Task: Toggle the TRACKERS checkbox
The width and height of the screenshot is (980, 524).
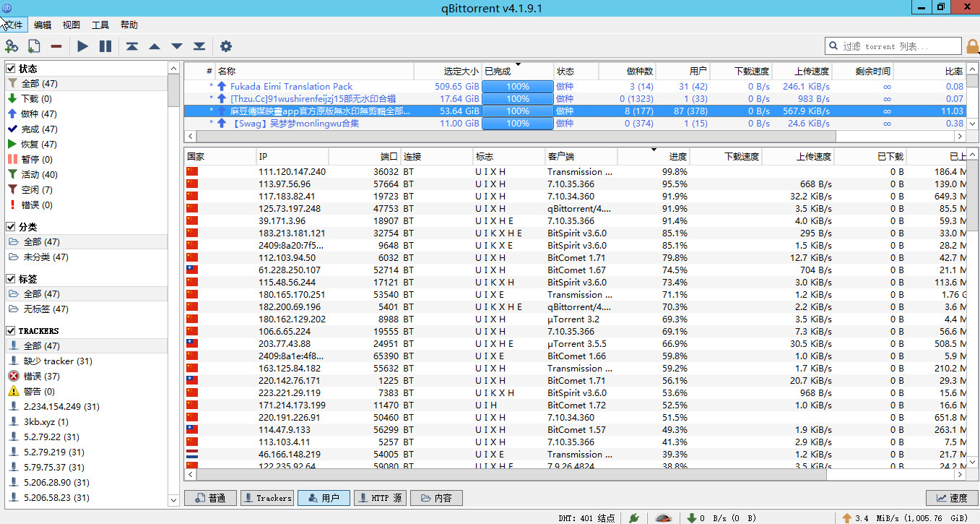Action: tap(11, 331)
